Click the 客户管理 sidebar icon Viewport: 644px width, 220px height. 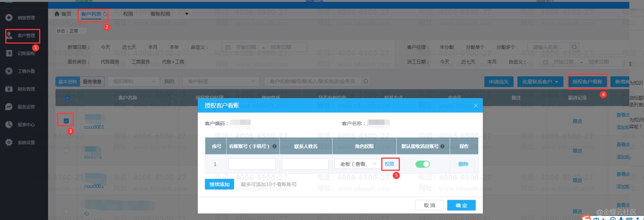point(9,35)
